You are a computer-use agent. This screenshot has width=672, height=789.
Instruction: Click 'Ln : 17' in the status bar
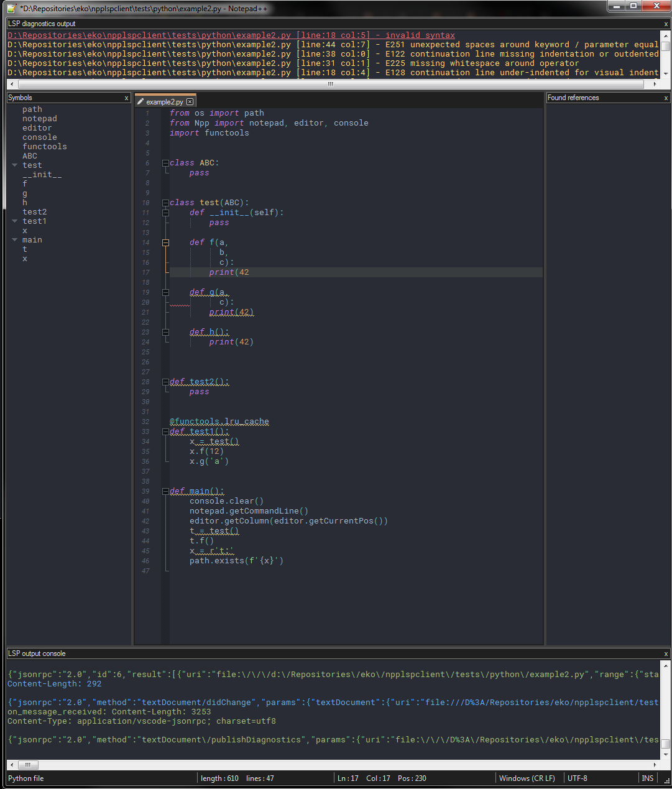(x=348, y=778)
